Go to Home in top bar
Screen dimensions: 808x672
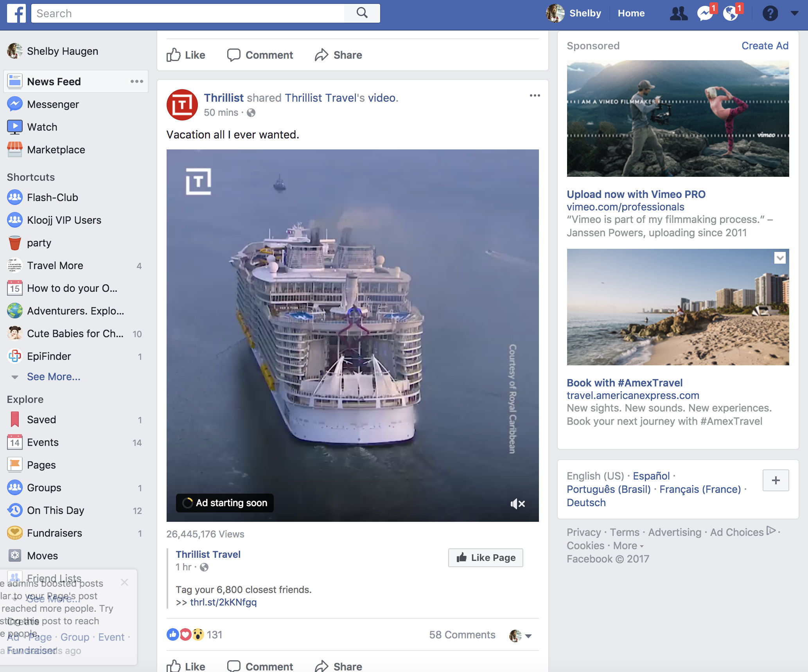[631, 13]
